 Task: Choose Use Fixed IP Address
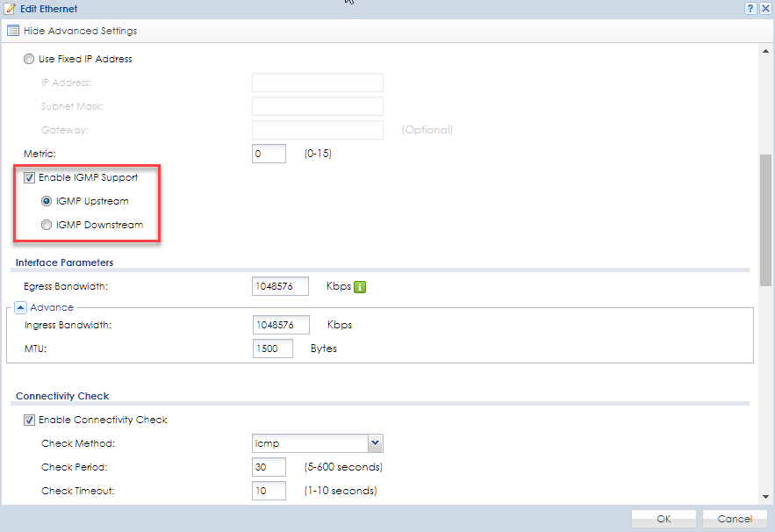[30, 59]
